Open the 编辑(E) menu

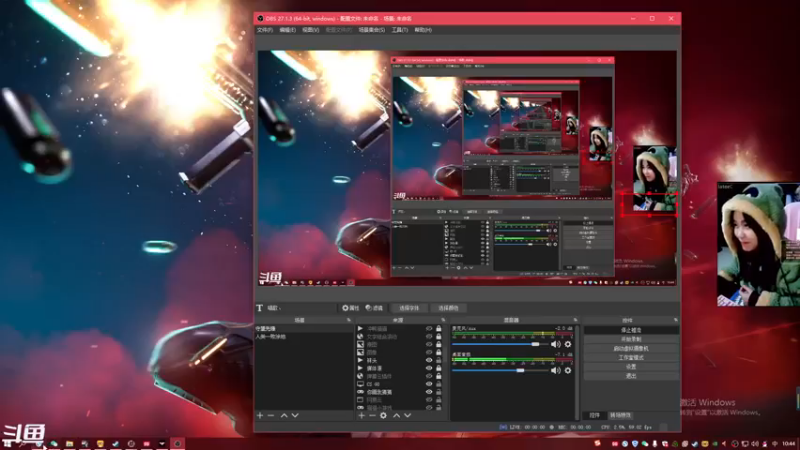[288, 30]
